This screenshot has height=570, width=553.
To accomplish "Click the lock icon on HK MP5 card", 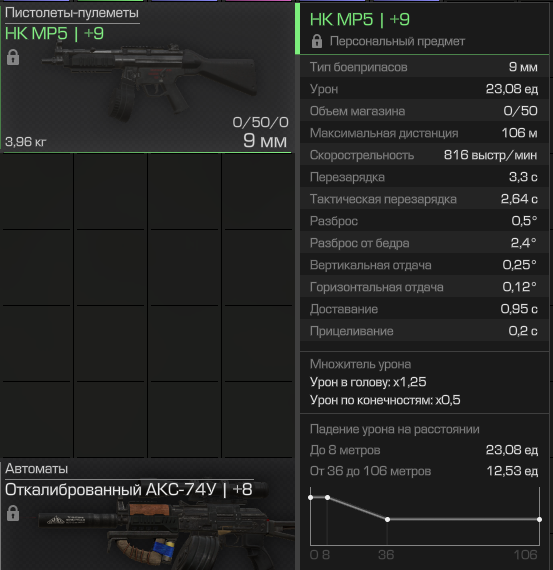I will point(13,57).
